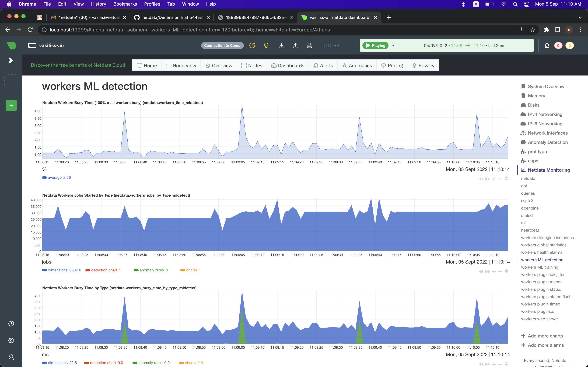Screen dimensions: 588x367
Task: Open the Bookmarks menu
Action: tap(125, 4)
